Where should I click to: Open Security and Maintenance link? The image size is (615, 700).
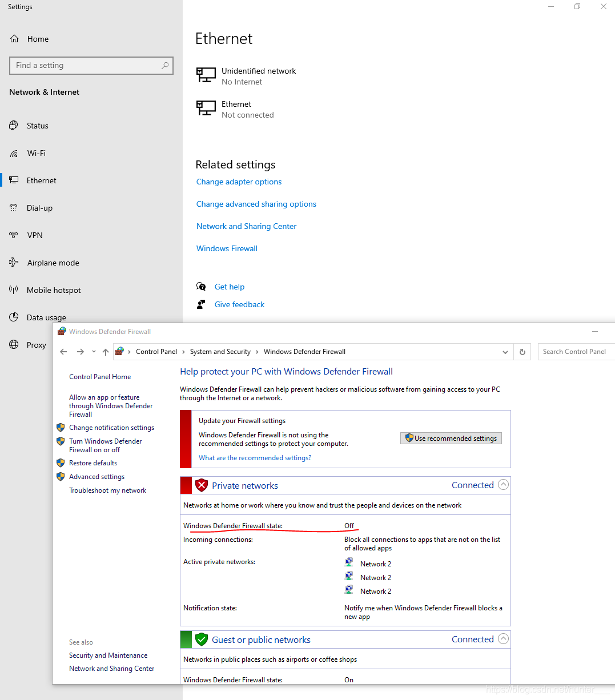[x=108, y=655]
